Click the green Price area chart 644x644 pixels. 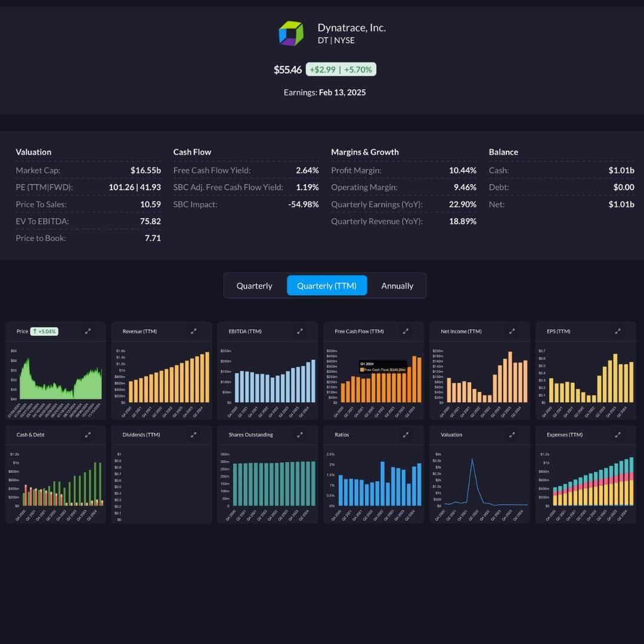pos(60,380)
